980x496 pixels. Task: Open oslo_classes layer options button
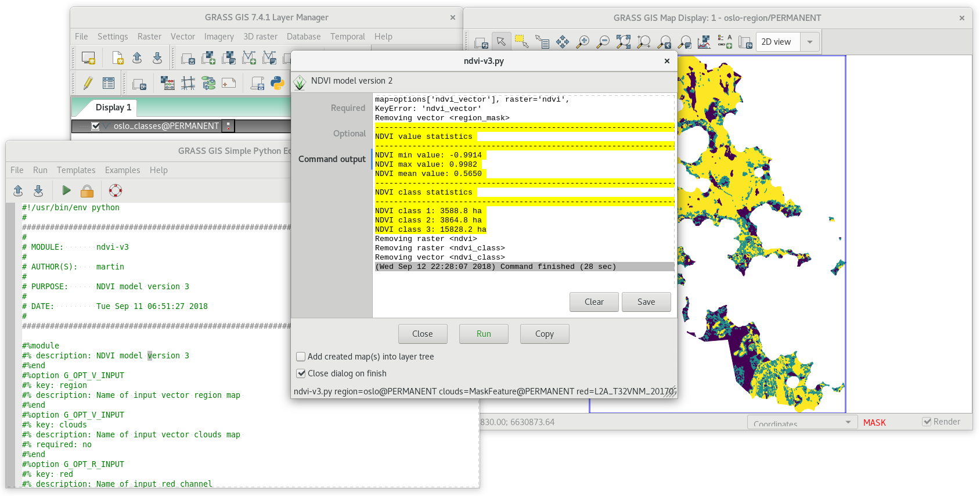(229, 126)
